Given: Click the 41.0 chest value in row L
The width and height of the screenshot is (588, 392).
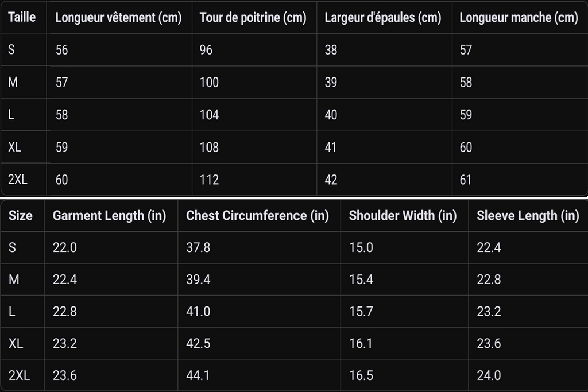Looking at the screenshot, I should point(198,312).
